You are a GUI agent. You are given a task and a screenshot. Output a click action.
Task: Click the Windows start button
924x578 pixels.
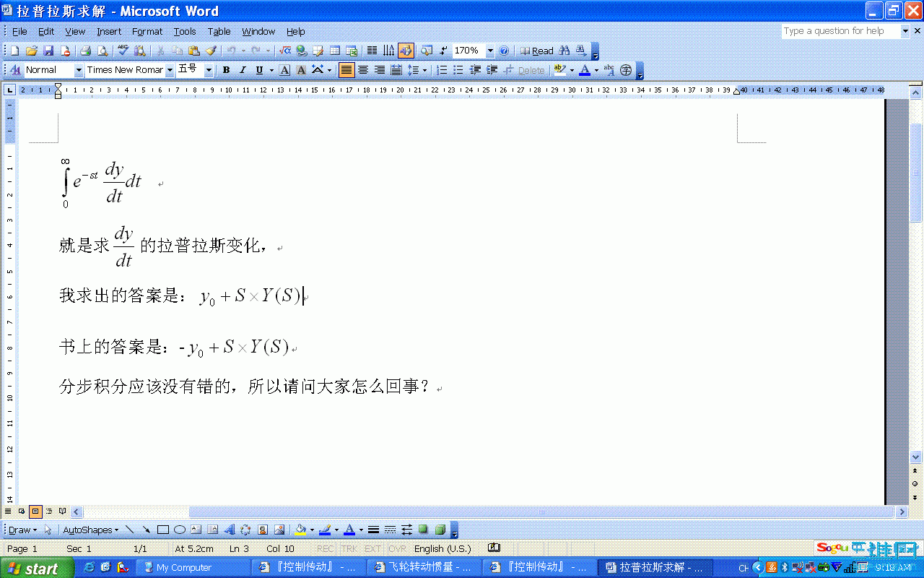[x=36, y=568]
